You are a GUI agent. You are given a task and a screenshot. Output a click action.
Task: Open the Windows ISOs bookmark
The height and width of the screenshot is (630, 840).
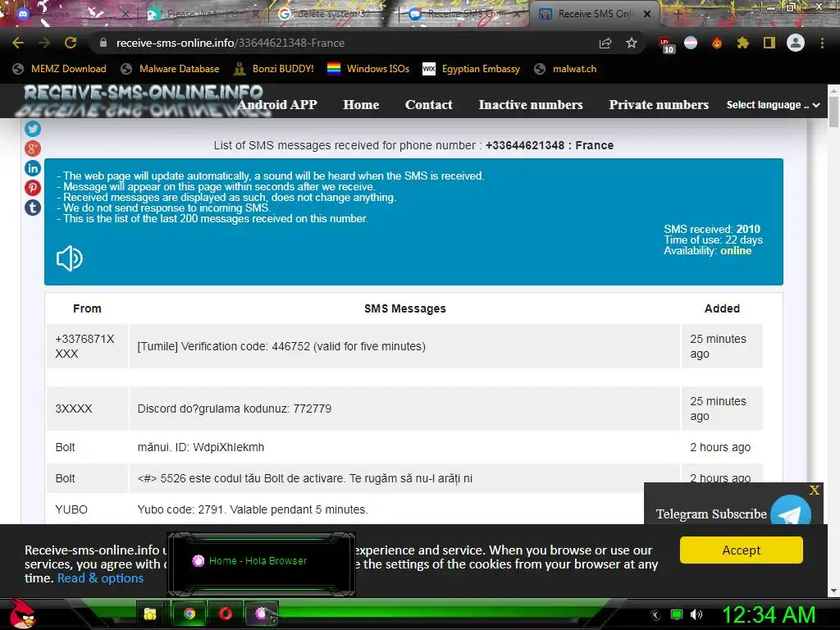(x=368, y=69)
